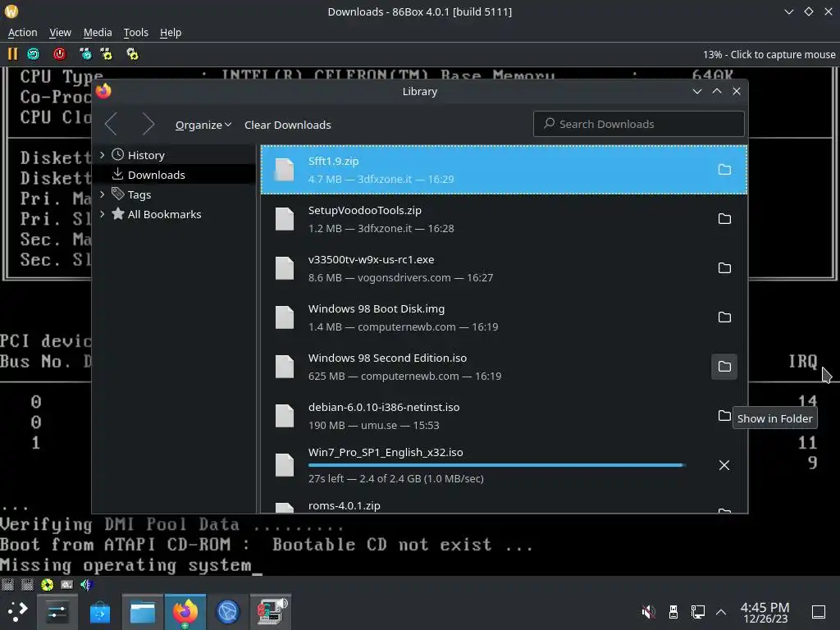Show debian-6.0.10 netinst iso in folder
This screenshot has height=630, width=840.
tap(724, 416)
